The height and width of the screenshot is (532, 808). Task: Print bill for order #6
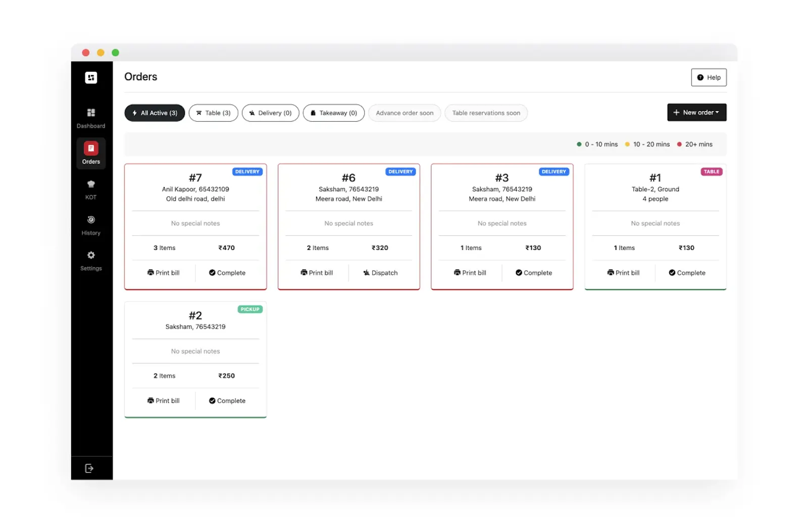[317, 273]
